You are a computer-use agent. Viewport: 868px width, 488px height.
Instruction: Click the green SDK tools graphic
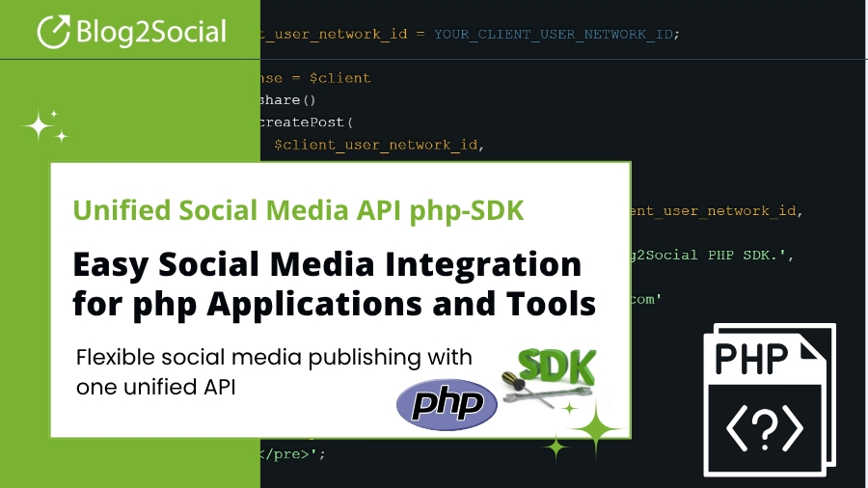click(x=549, y=376)
